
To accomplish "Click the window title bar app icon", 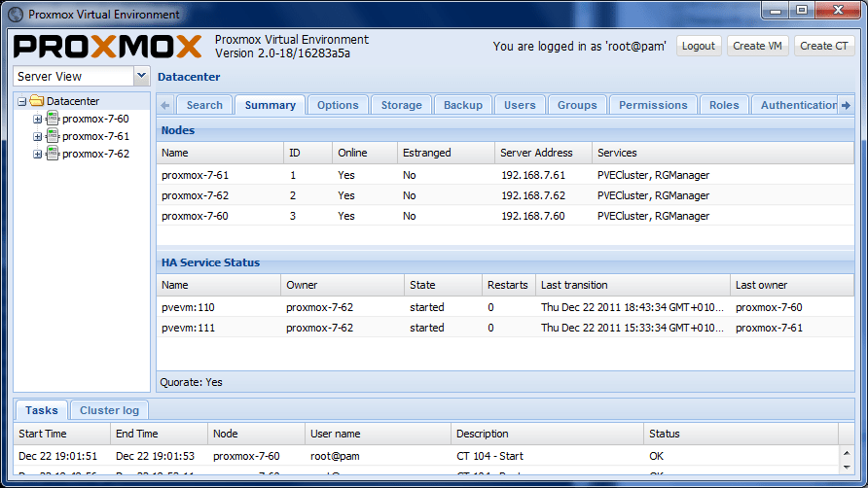I will pyautogui.click(x=15, y=15).
